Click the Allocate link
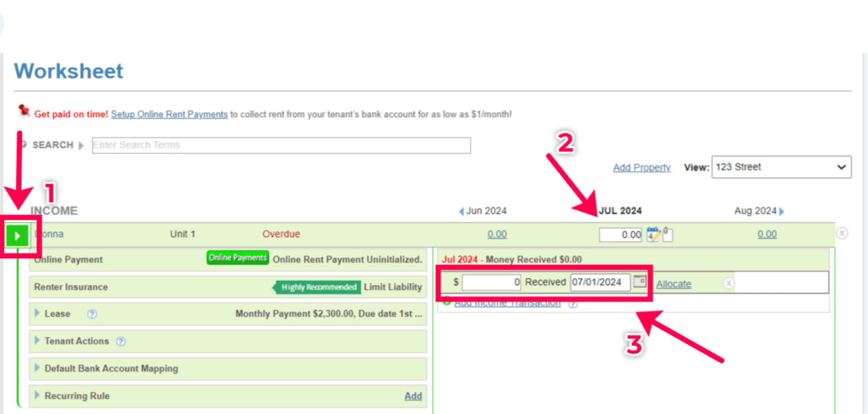868x414 pixels. coord(673,284)
